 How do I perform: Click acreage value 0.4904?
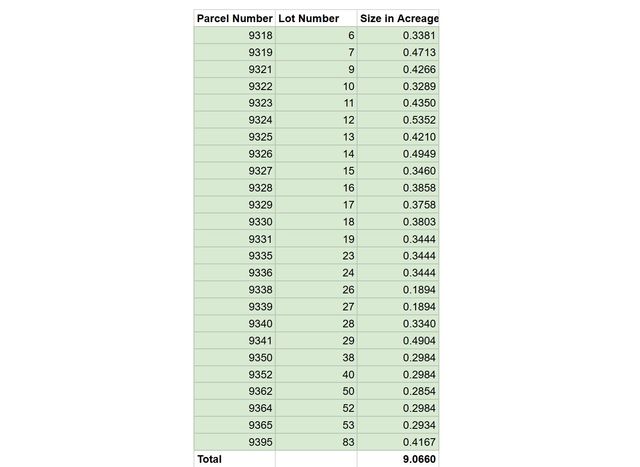point(397,340)
